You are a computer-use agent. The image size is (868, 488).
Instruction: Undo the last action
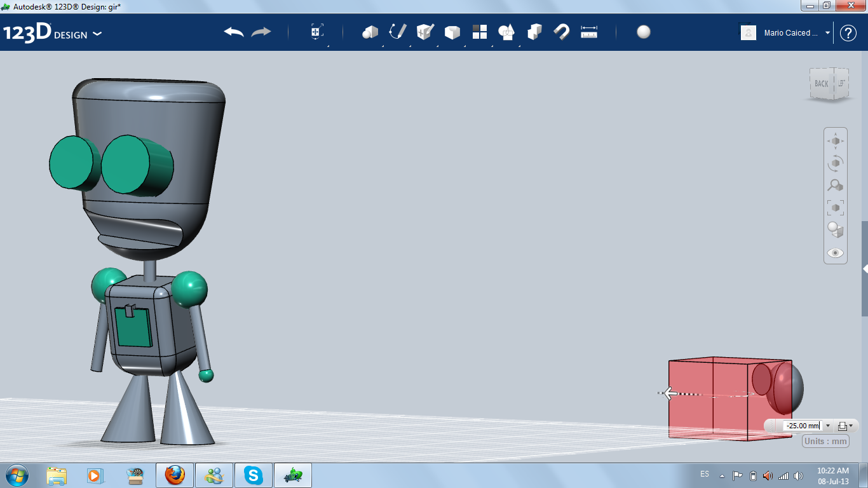click(x=234, y=32)
